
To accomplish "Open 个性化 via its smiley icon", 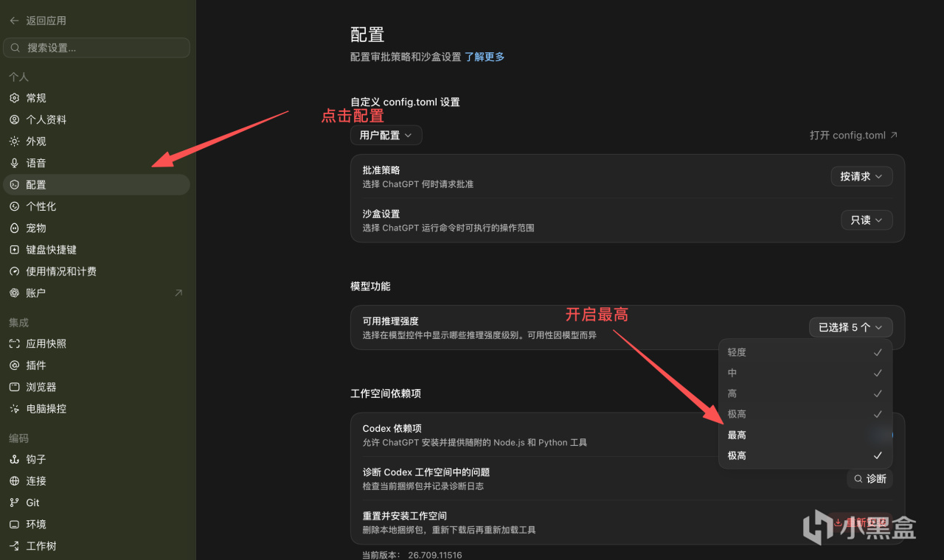I will click(x=14, y=206).
